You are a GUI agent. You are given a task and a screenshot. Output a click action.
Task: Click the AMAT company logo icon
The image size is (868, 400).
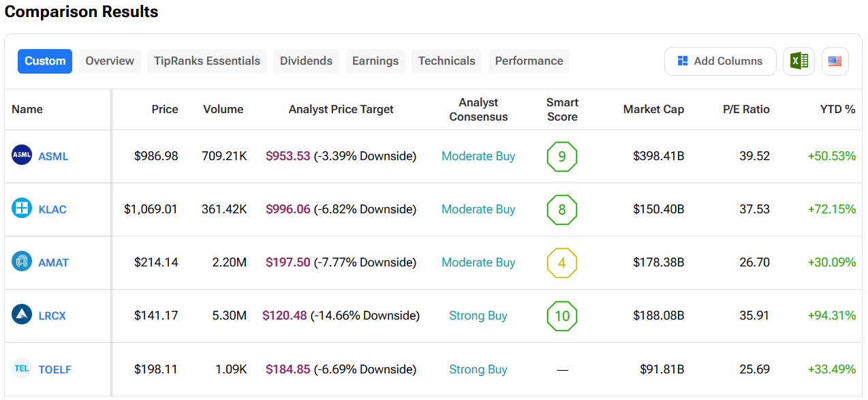pyautogui.click(x=22, y=262)
